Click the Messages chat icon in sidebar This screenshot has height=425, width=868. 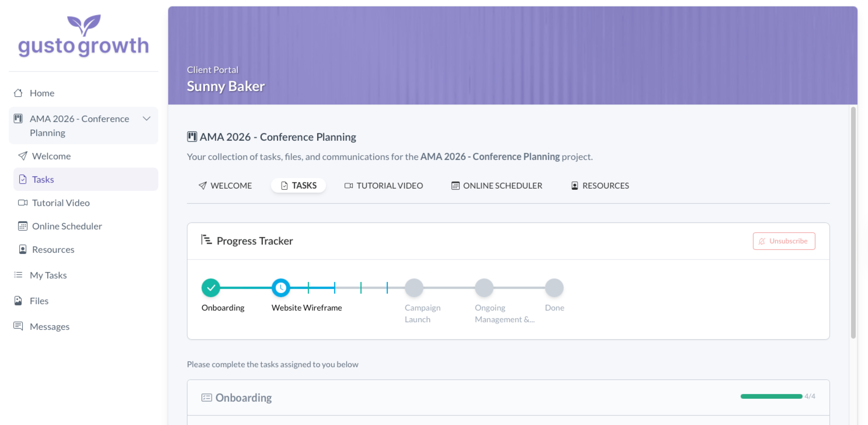coord(18,326)
